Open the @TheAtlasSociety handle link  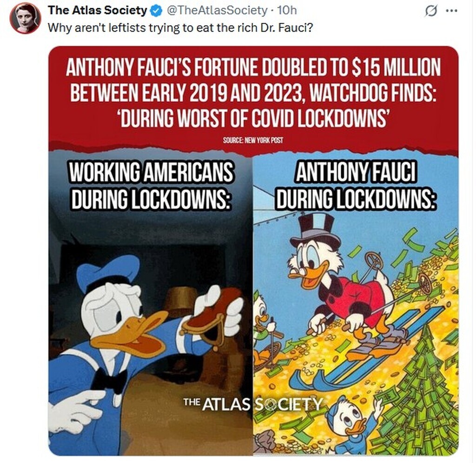point(217,11)
